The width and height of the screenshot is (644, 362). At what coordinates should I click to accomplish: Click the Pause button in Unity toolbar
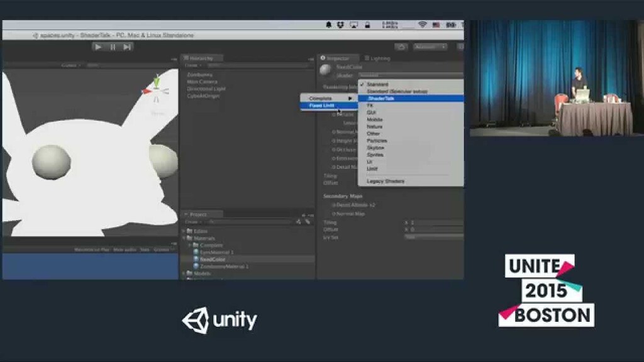click(x=113, y=47)
